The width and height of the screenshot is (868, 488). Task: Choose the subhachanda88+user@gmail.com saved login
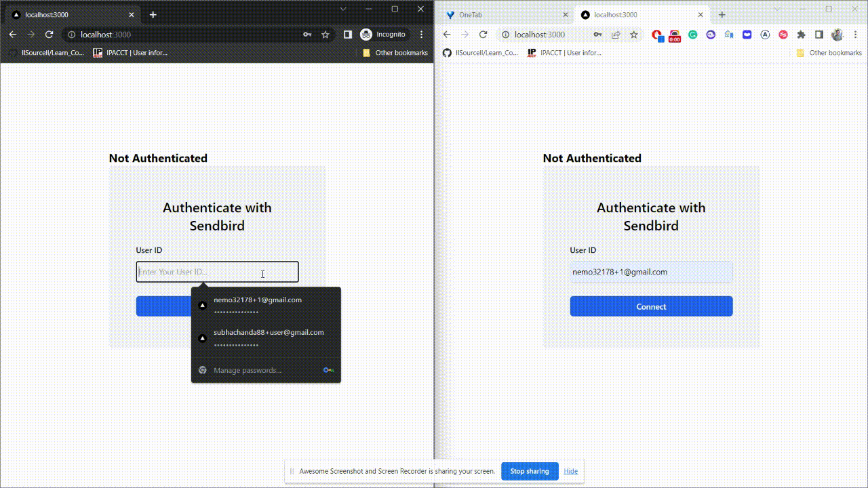[x=268, y=337]
